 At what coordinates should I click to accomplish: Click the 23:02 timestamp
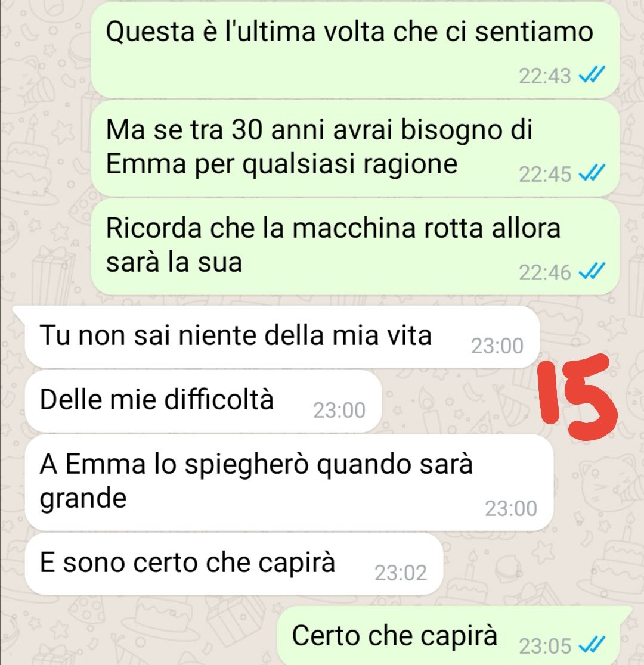pos(401,573)
